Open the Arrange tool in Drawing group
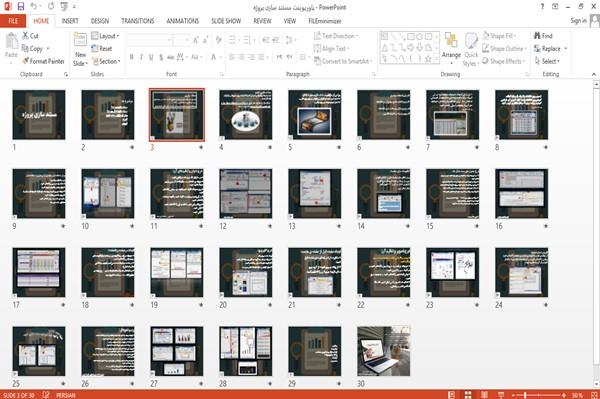This screenshot has width=600, height=399. [451, 49]
